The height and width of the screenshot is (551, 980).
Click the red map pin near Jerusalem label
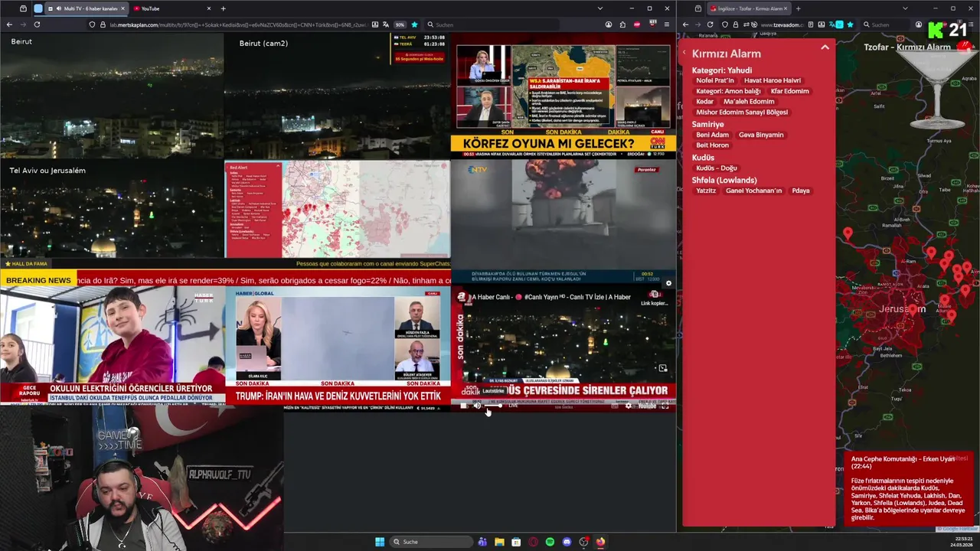(x=913, y=310)
